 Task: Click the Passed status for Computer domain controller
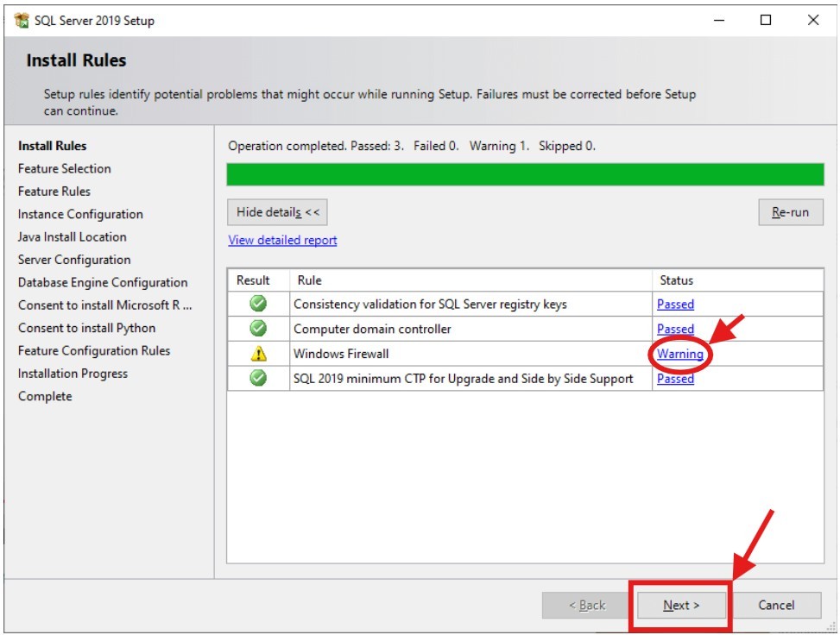676,329
